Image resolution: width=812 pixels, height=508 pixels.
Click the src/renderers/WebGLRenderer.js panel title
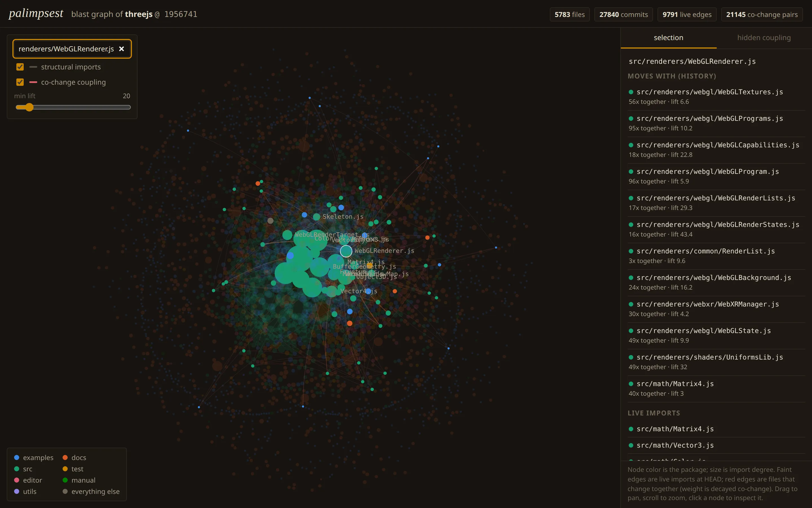pos(692,61)
